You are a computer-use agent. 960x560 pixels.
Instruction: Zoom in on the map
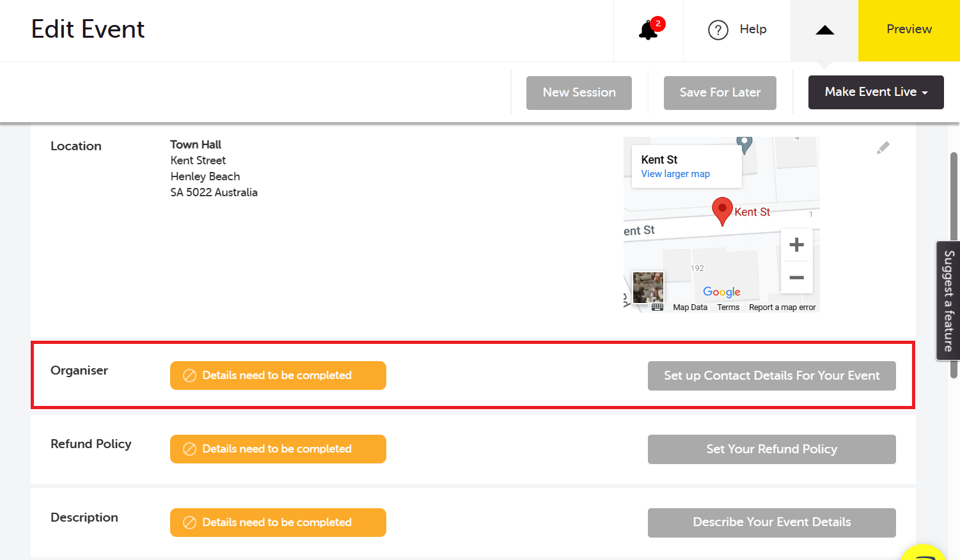click(x=796, y=245)
